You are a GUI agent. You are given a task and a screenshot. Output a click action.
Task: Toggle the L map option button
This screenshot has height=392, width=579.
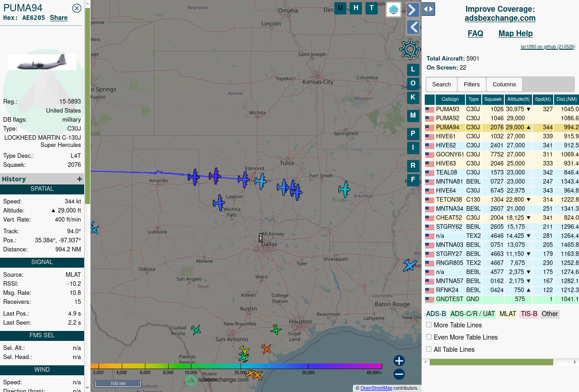click(413, 70)
